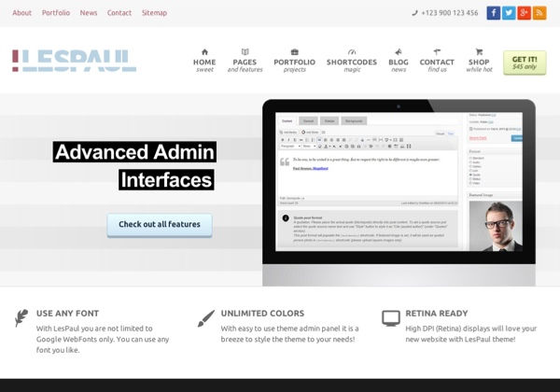
Task: Click the Google Plus icon
Action: (524, 13)
